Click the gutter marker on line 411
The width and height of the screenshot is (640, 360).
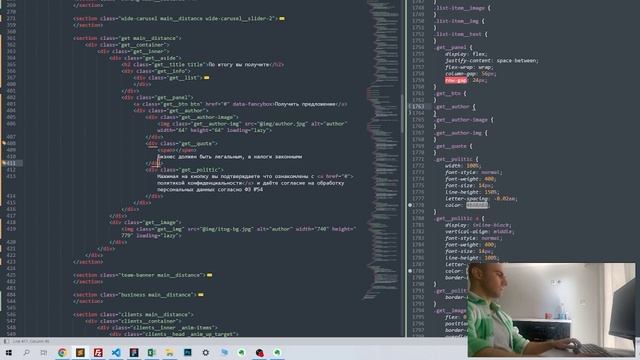[x=4, y=163]
